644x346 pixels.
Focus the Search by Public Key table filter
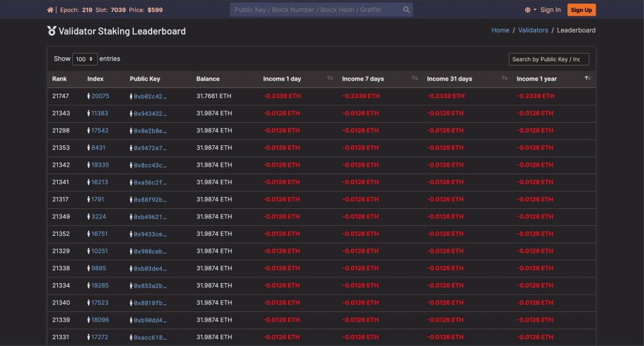pos(548,59)
